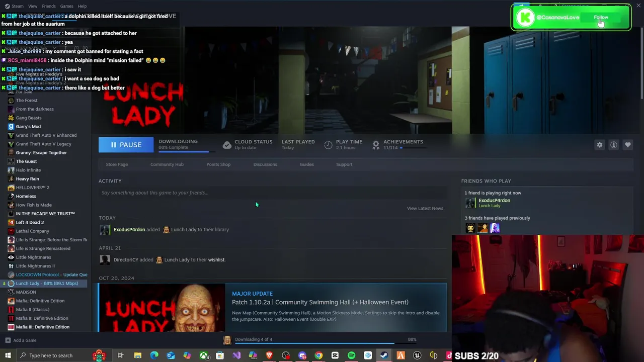Select Lethal Company in library

tap(32, 231)
